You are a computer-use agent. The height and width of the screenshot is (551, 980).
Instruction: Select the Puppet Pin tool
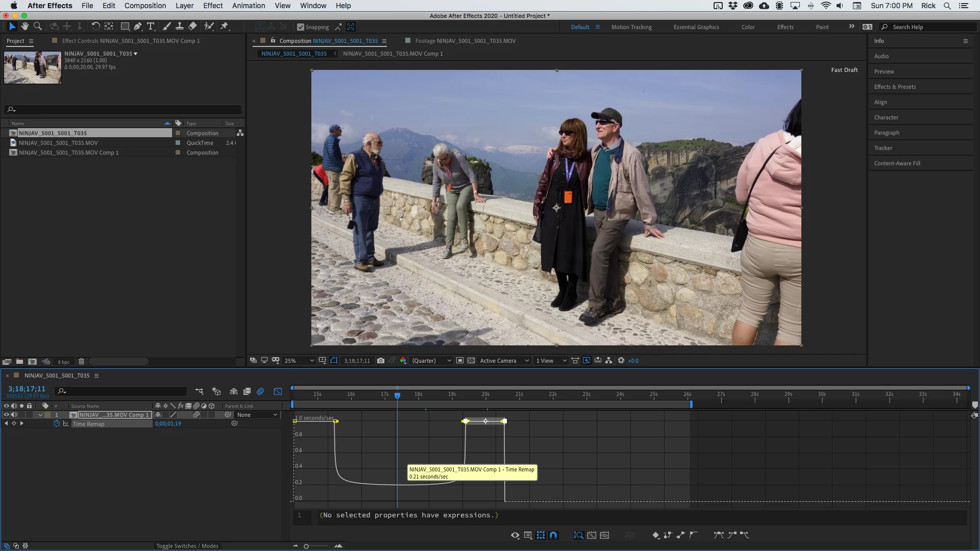point(224,27)
